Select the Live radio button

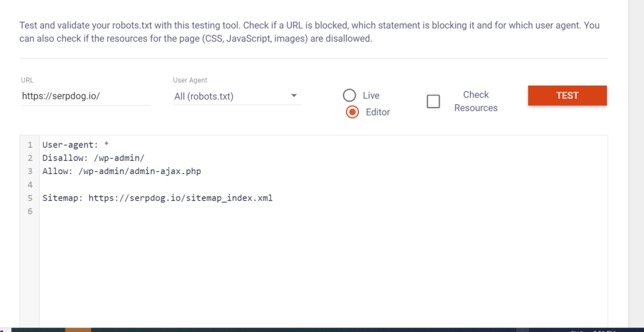(x=350, y=96)
